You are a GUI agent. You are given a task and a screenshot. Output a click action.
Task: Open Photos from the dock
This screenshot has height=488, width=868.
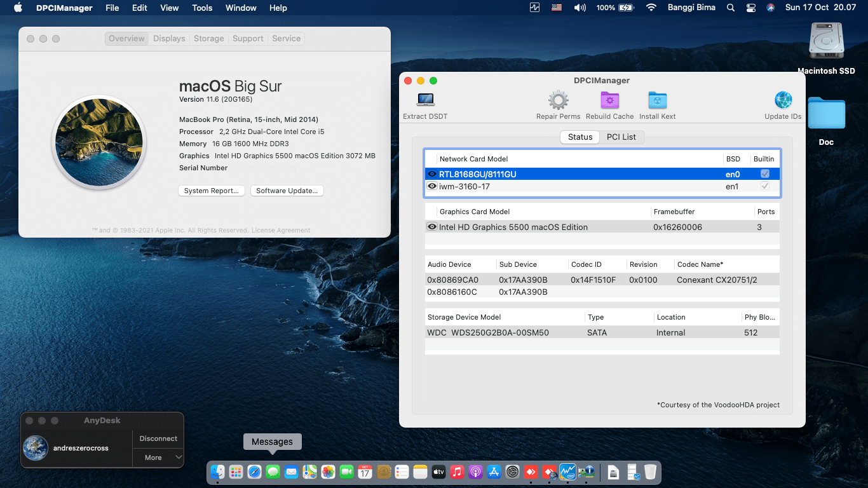pos(328,472)
